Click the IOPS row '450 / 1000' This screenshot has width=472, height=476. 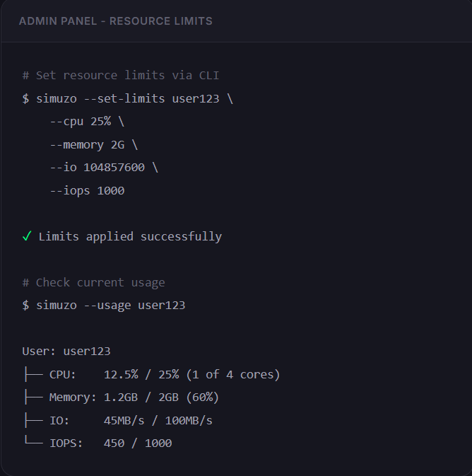98,443
